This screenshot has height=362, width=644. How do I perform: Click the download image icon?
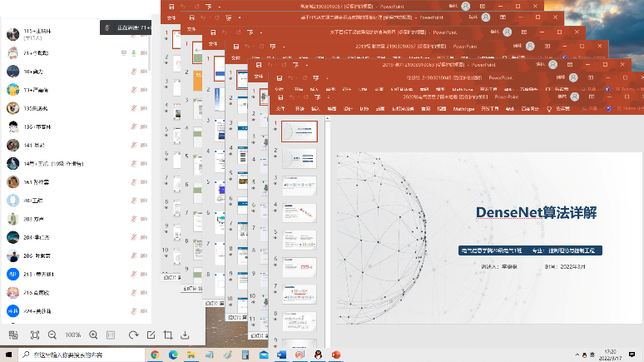pyautogui.click(x=185, y=335)
